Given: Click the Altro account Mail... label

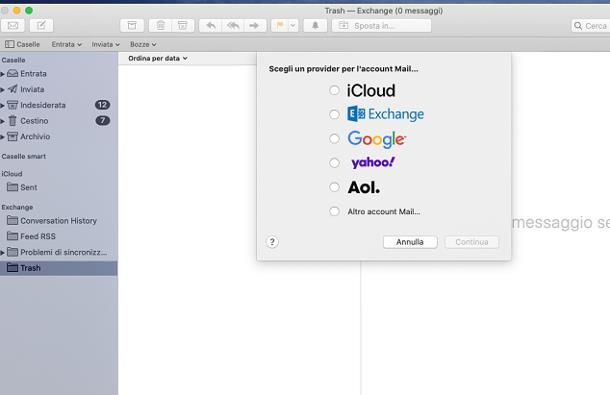Looking at the screenshot, I should [384, 212].
